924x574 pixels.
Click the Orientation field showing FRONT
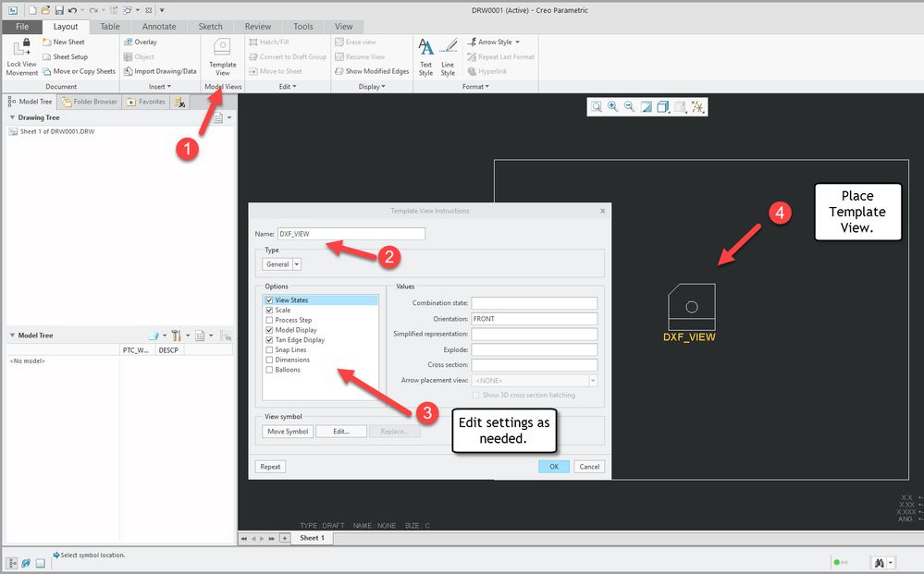(x=535, y=319)
